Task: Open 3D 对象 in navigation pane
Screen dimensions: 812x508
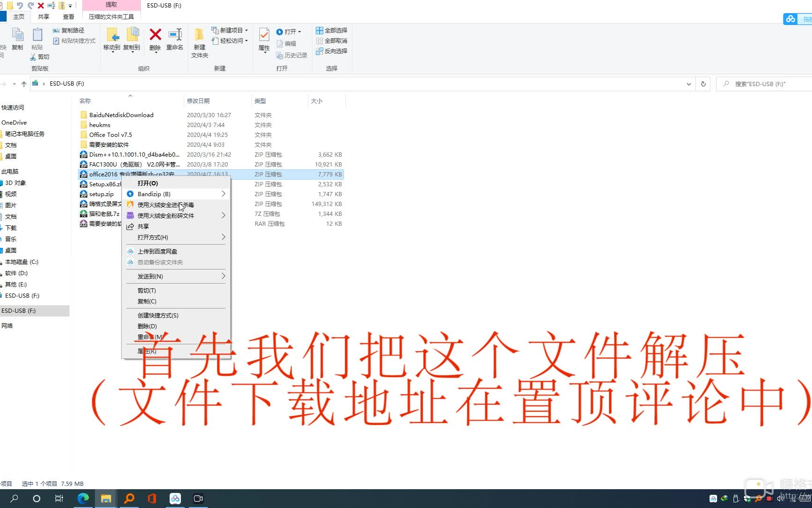Action: (x=16, y=183)
